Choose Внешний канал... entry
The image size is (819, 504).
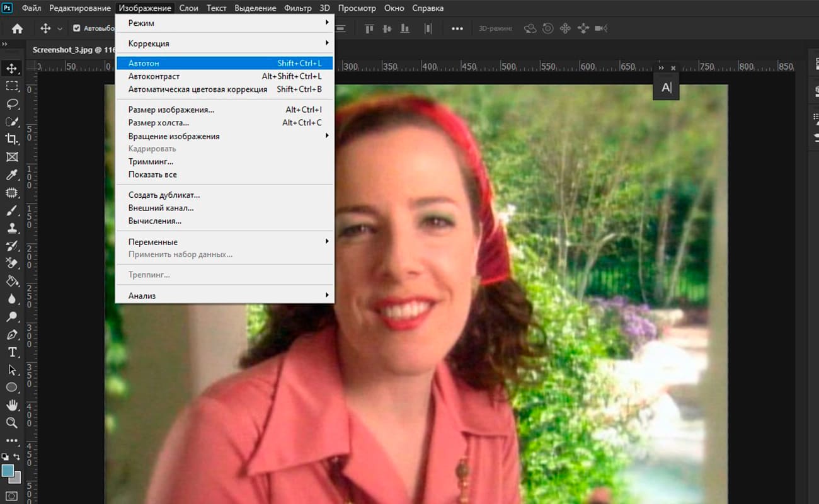click(x=225, y=208)
